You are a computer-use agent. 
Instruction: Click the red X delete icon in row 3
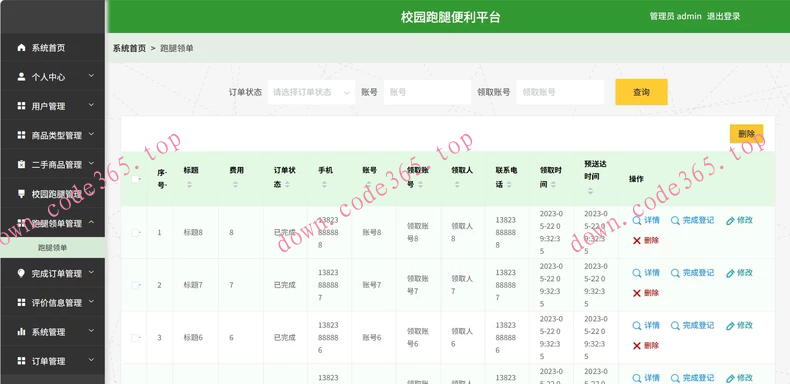[637, 346]
